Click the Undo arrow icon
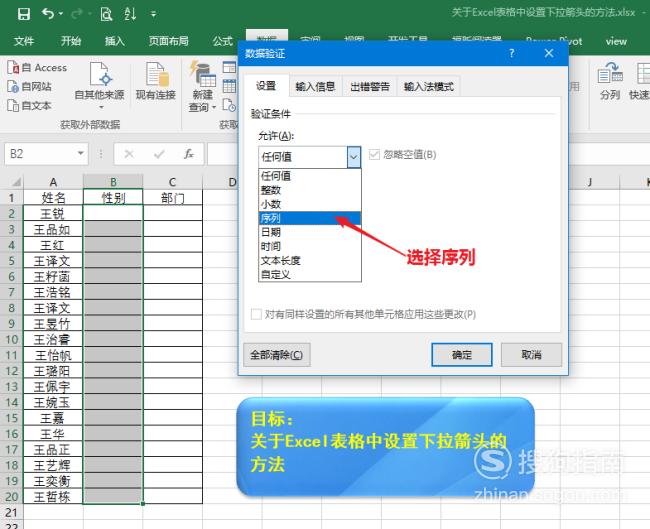The height and width of the screenshot is (529, 650). 48,14
